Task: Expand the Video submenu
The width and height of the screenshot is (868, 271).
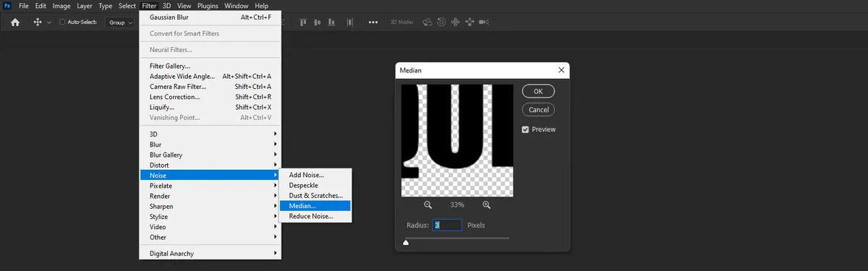Action: [x=210, y=227]
